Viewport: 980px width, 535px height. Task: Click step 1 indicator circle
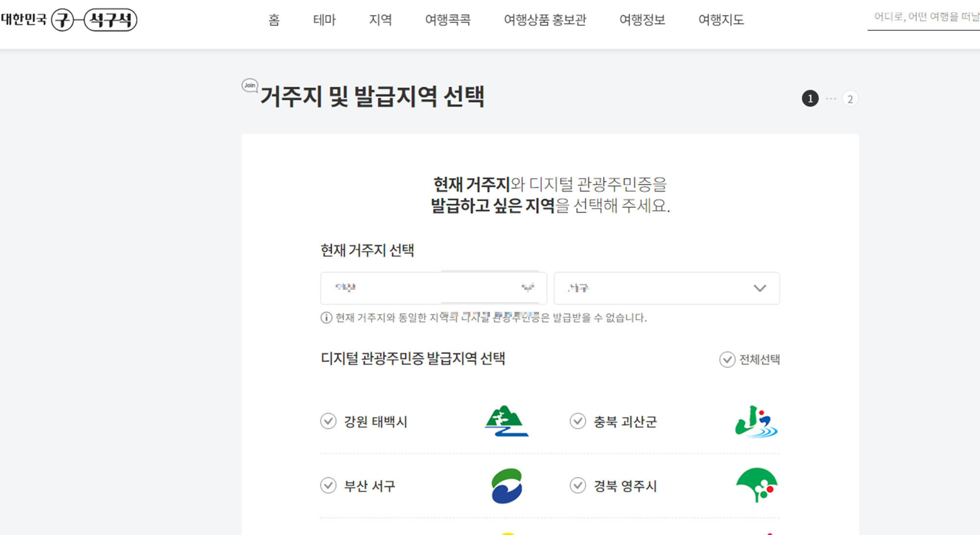pos(810,99)
